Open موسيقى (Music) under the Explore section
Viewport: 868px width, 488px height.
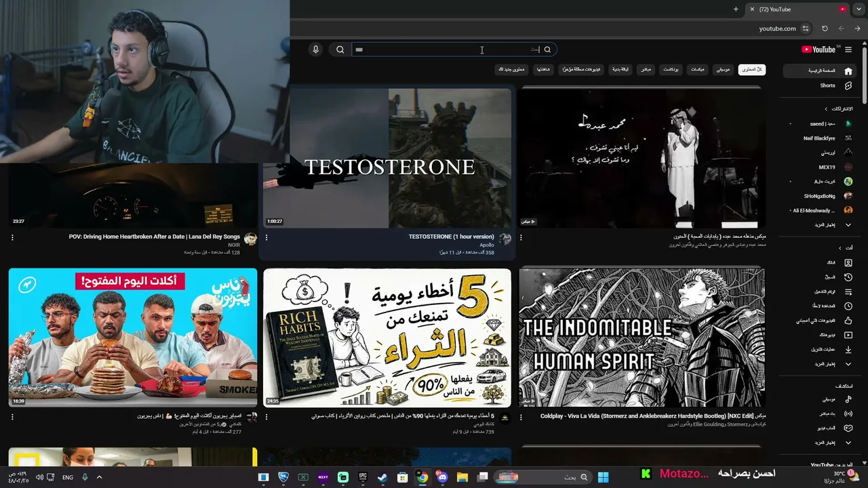tap(821, 399)
